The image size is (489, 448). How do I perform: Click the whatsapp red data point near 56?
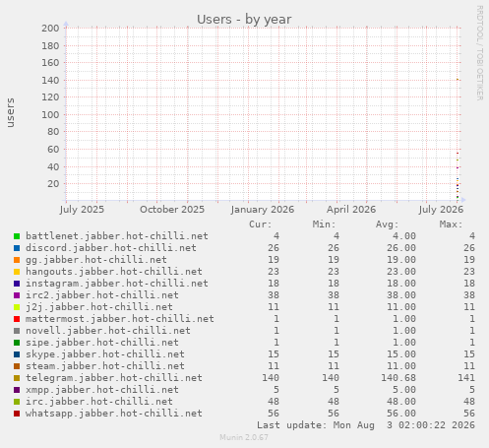coord(458,153)
